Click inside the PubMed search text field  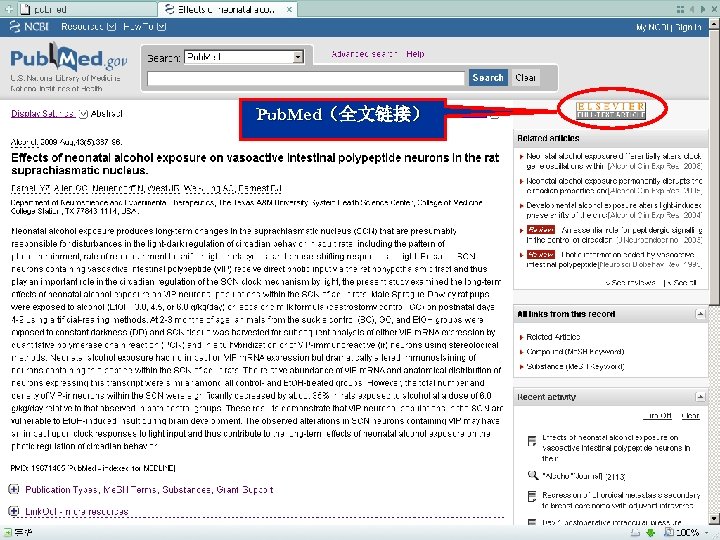[305, 78]
